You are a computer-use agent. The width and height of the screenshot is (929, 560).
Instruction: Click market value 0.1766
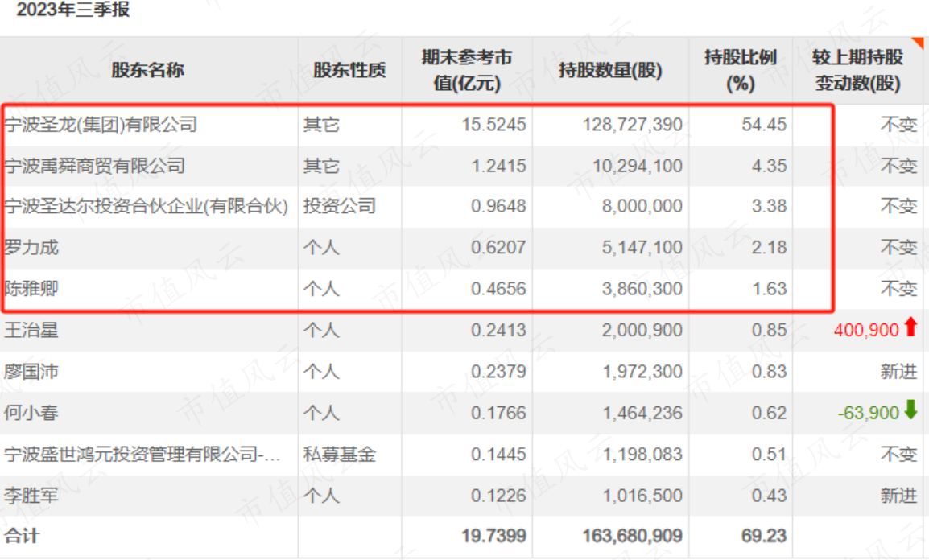tap(498, 413)
